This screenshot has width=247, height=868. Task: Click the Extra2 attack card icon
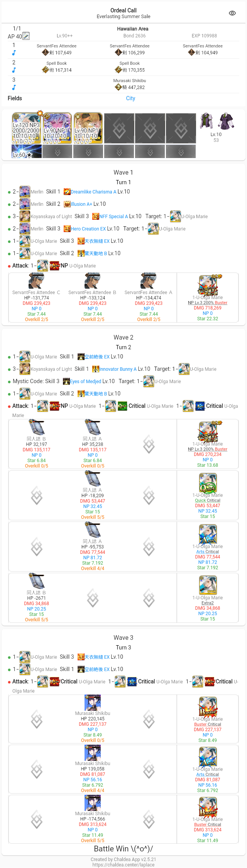coord(208,585)
